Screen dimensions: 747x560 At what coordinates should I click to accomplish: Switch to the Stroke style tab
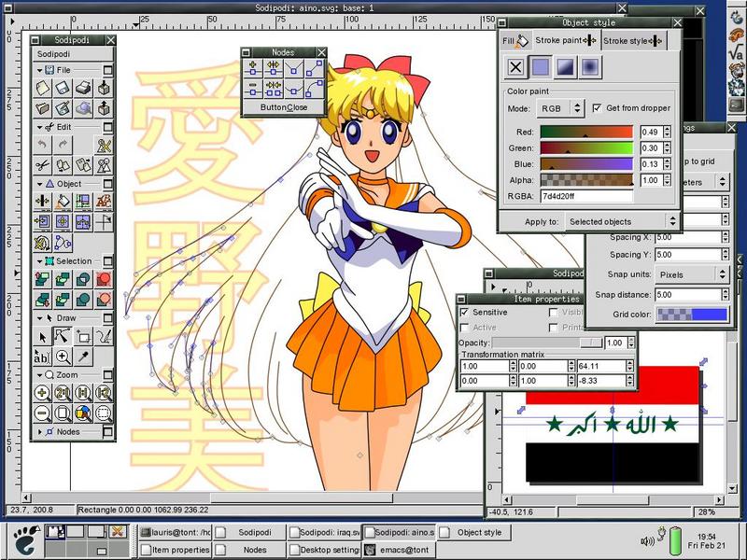pyautogui.click(x=633, y=41)
